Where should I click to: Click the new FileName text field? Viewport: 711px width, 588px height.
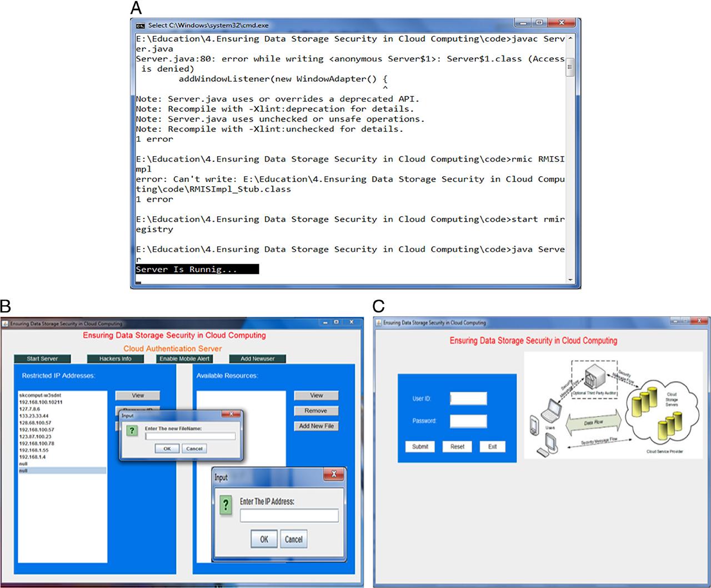coord(190,436)
